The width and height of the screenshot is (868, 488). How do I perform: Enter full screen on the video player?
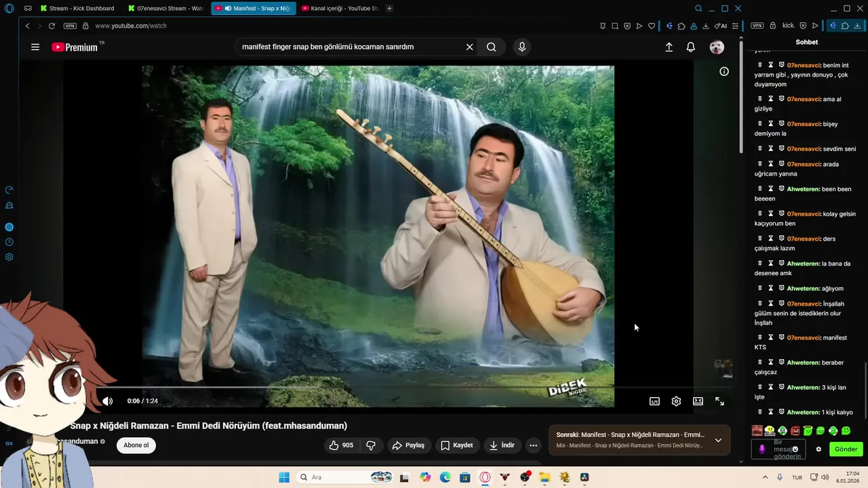[x=719, y=401]
